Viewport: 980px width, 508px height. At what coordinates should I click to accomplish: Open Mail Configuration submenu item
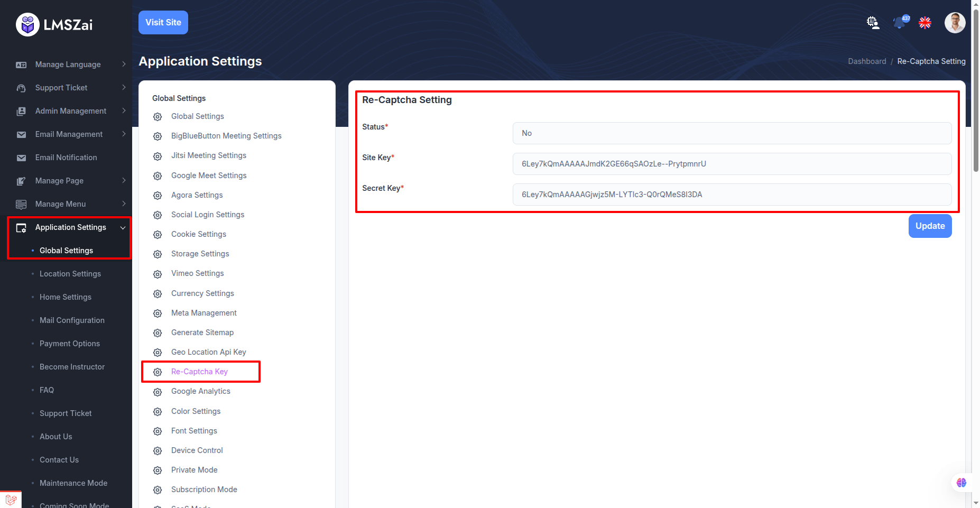pyautogui.click(x=72, y=320)
